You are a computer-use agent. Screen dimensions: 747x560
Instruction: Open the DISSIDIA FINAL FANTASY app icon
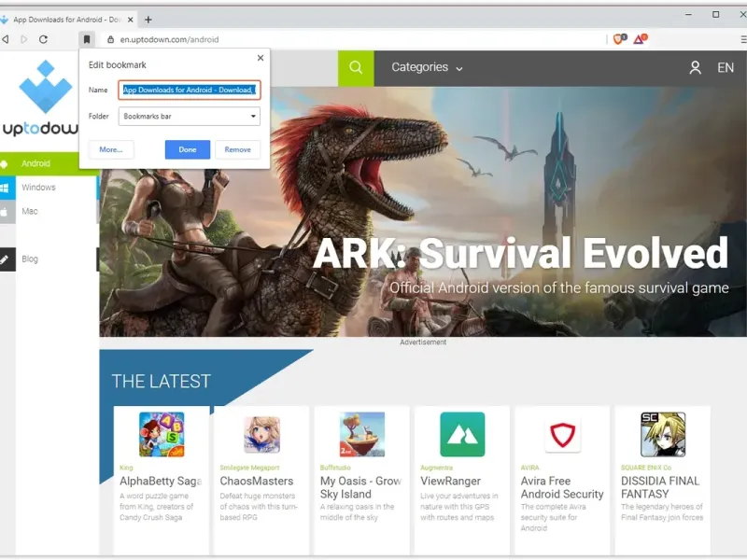pos(663,434)
